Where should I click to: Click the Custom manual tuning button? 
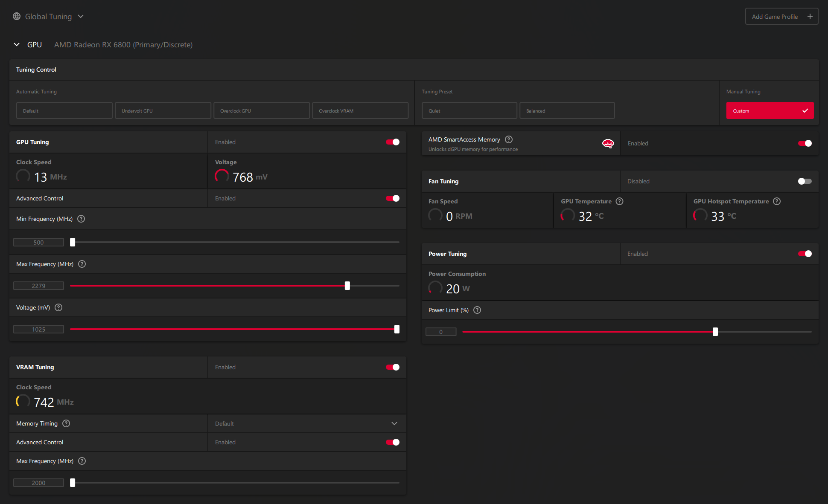tap(770, 110)
